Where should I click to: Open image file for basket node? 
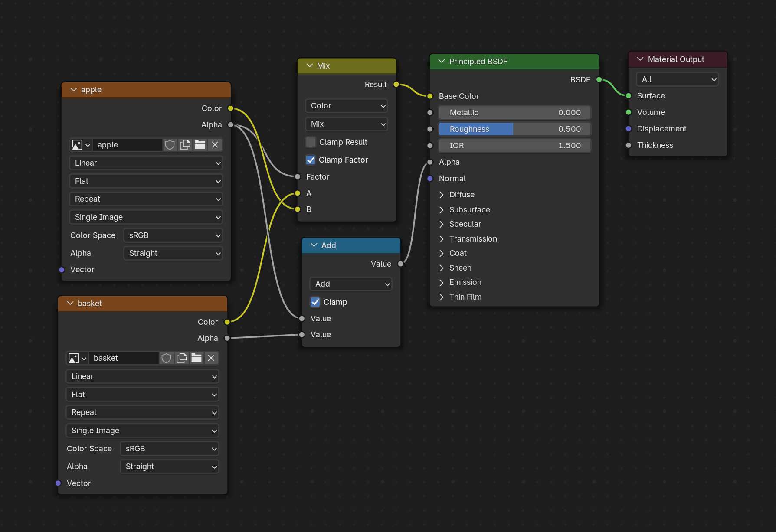pos(196,358)
